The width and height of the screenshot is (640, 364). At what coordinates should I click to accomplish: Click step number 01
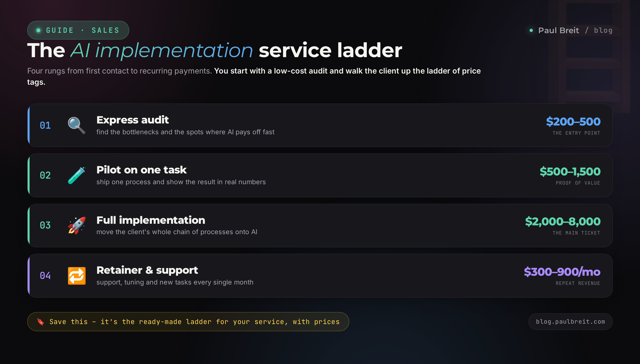[x=45, y=125]
